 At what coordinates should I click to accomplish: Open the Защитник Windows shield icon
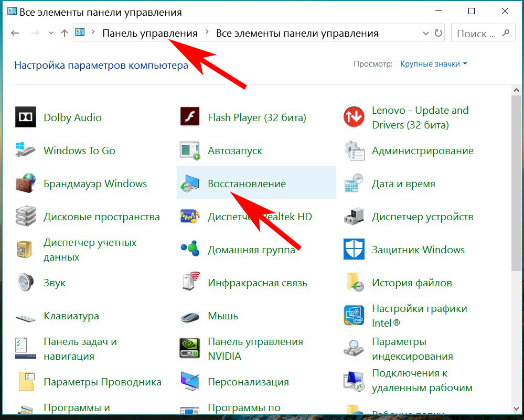[x=354, y=249]
